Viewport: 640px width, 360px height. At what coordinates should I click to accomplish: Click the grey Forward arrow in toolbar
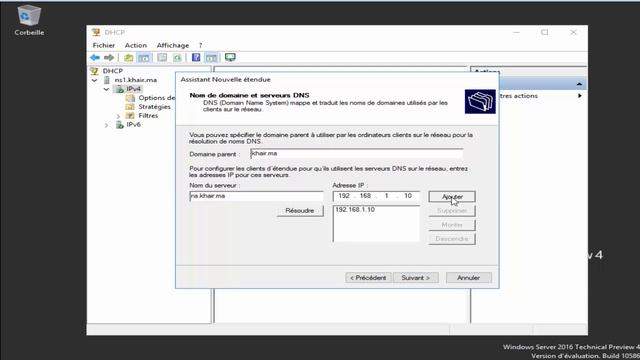109,58
